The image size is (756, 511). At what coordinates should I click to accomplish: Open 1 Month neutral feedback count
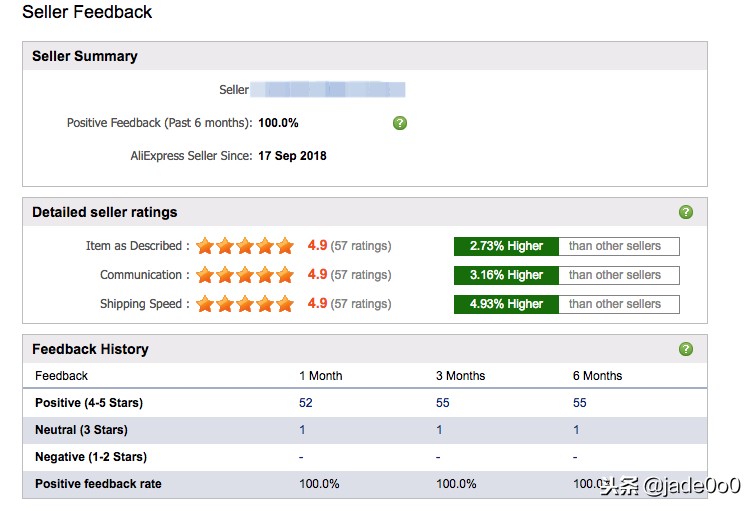pyautogui.click(x=302, y=430)
